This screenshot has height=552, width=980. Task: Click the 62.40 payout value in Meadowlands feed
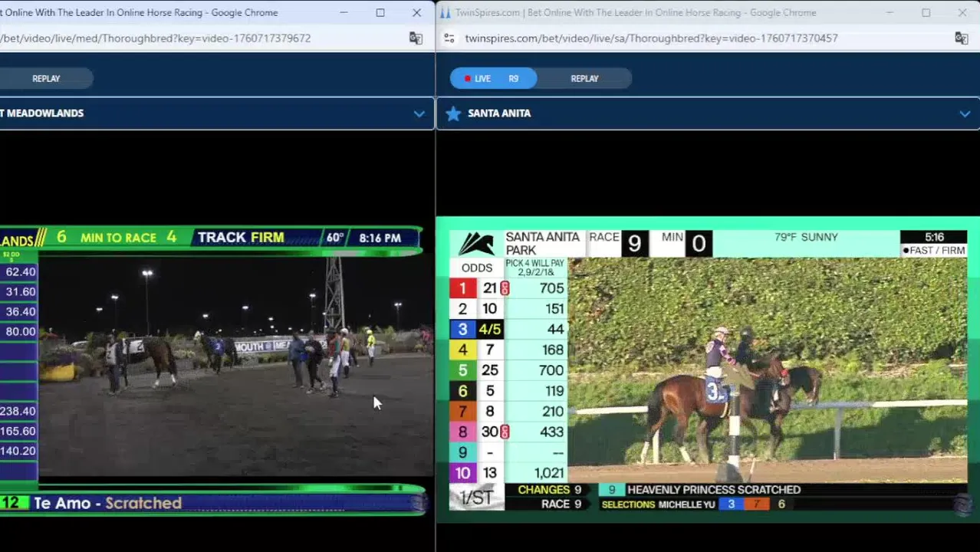(x=21, y=271)
